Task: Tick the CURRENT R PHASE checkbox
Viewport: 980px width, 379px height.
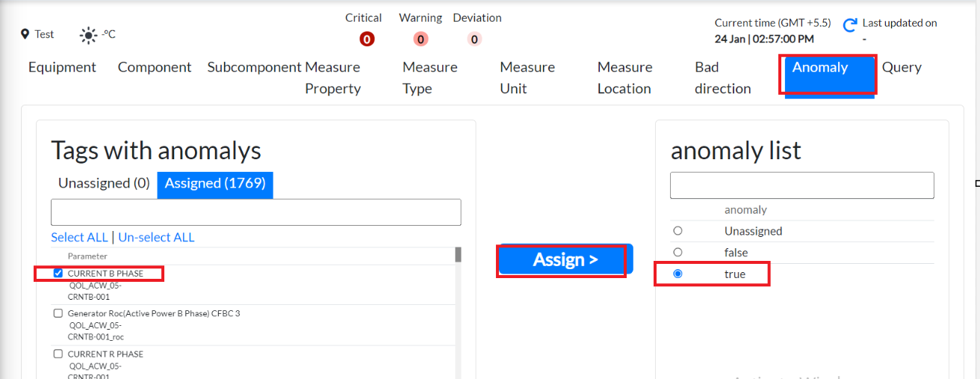Action: [58, 354]
